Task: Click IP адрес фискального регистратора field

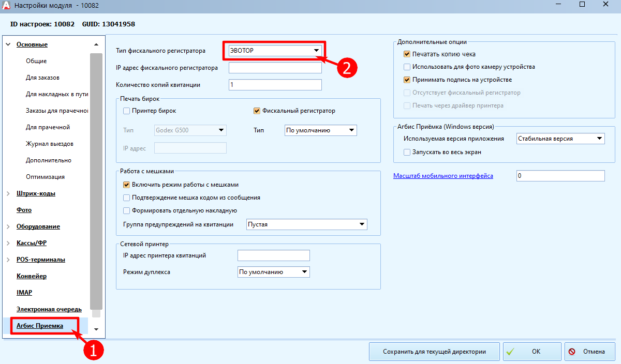Action: point(275,68)
